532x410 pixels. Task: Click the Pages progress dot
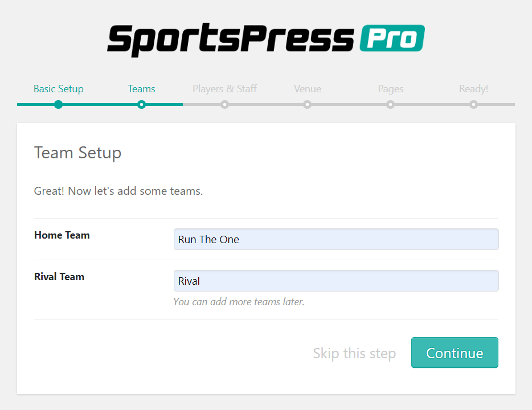point(391,104)
